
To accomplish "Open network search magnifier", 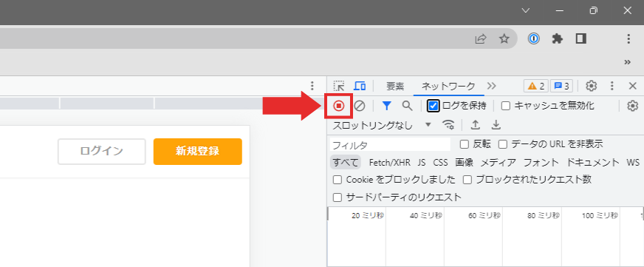I will pyautogui.click(x=407, y=107).
